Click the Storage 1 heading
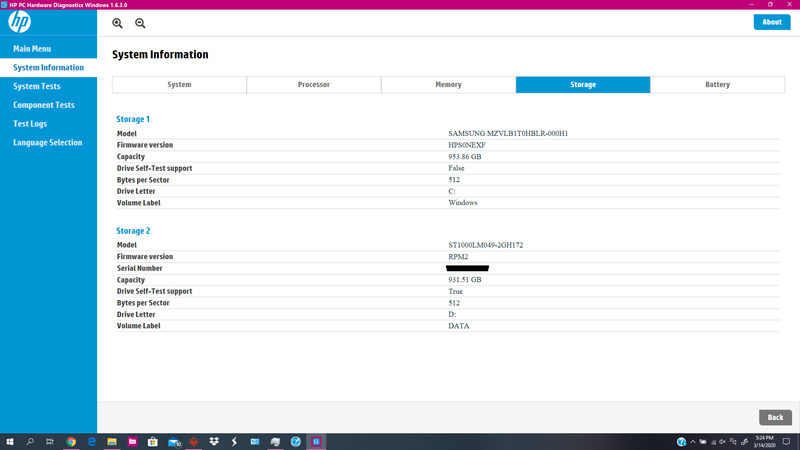Image resolution: width=800 pixels, height=450 pixels. pos(133,119)
